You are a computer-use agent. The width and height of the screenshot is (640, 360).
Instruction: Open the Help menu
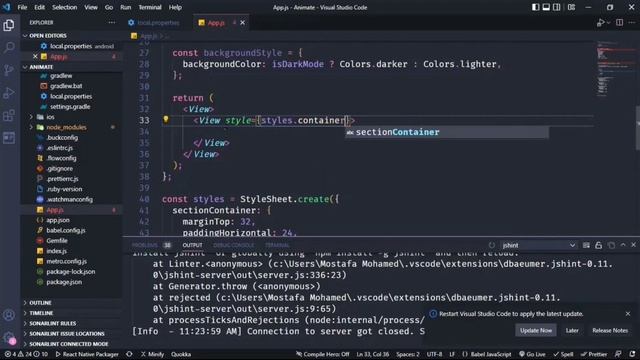pyautogui.click(x=175, y=7)
